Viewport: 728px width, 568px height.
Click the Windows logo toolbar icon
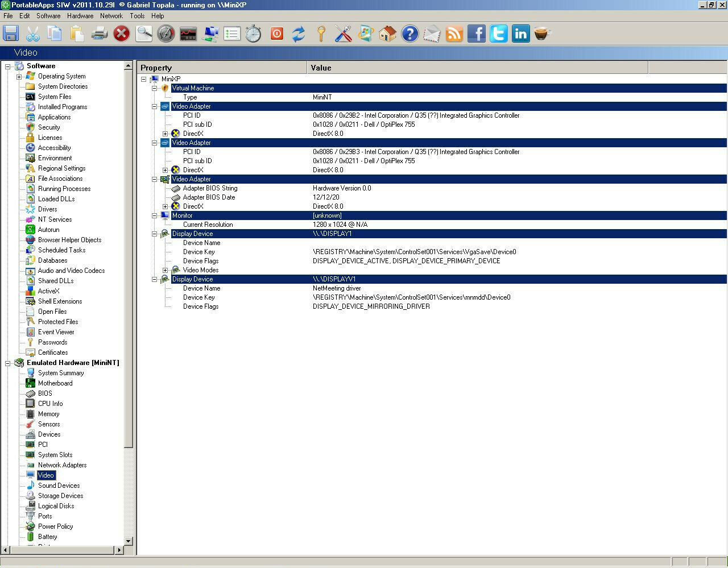[365, 34]
